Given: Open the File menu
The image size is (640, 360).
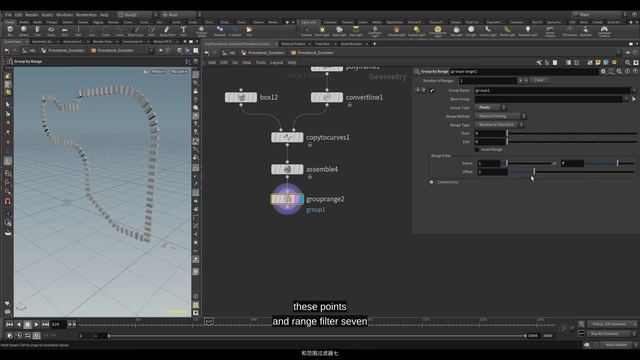Looking at the screenshot, I should 9,15.
